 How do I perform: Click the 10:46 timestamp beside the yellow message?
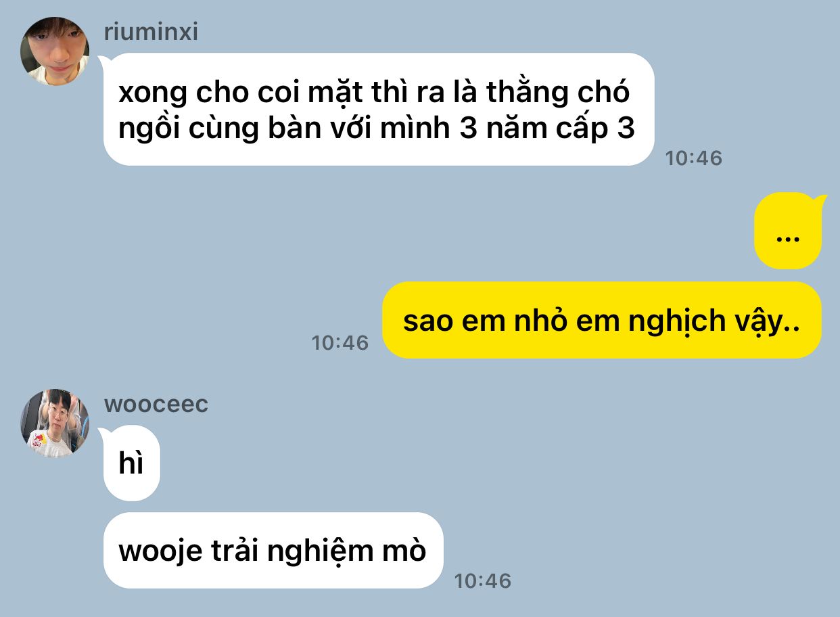340,343
